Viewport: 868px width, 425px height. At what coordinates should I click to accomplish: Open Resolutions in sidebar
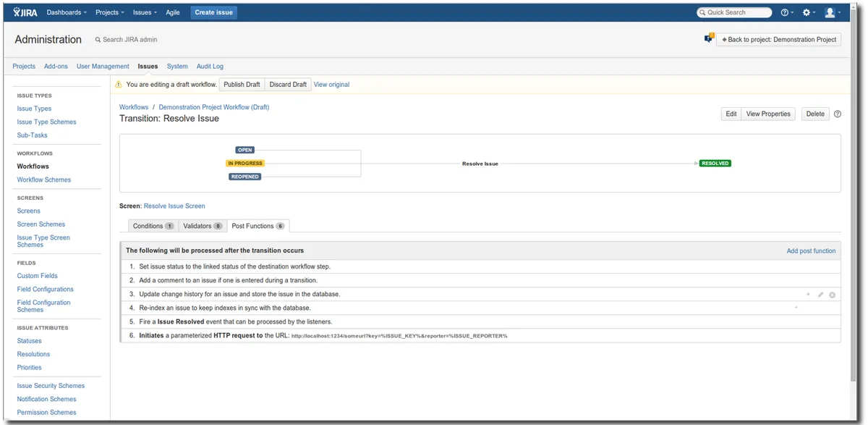[x=34, y=354]
